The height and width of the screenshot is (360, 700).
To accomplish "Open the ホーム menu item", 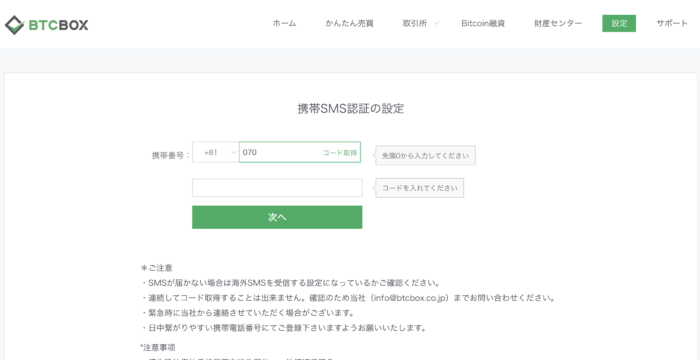I will (x=284, y=24).
